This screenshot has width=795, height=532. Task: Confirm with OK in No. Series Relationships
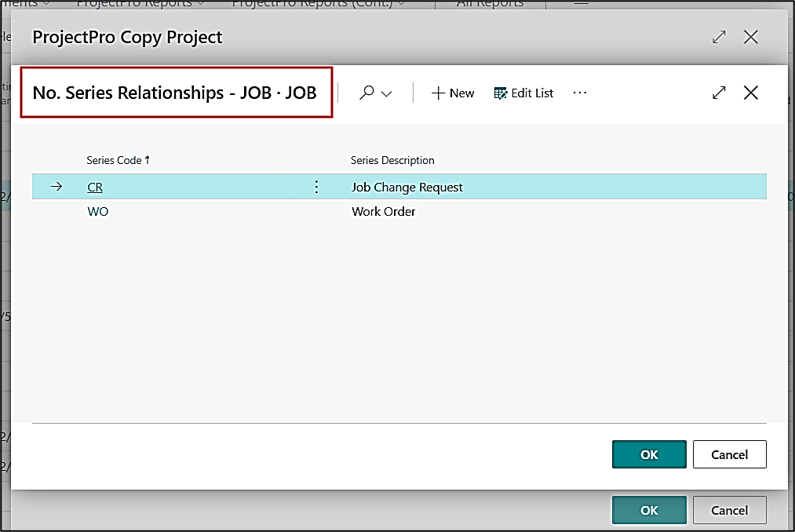coord(649,454)
